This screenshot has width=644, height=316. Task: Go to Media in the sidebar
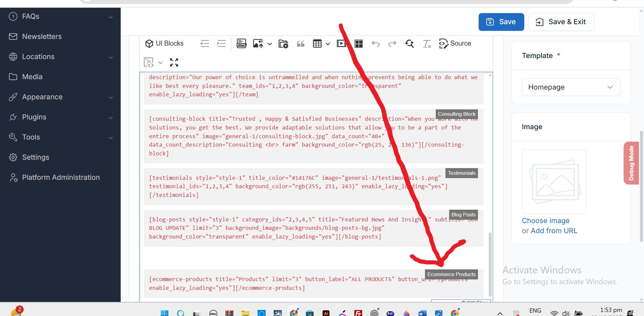click(x=32, y=77)
